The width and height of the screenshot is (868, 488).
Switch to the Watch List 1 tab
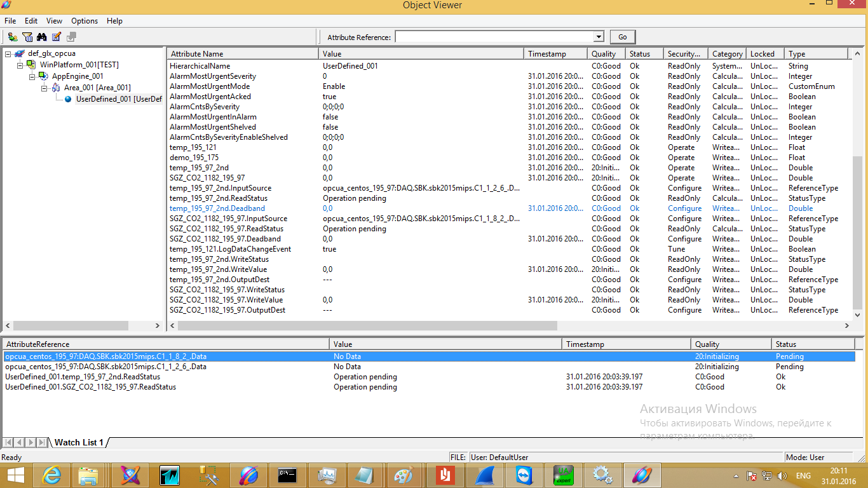(x=79, y=442)
